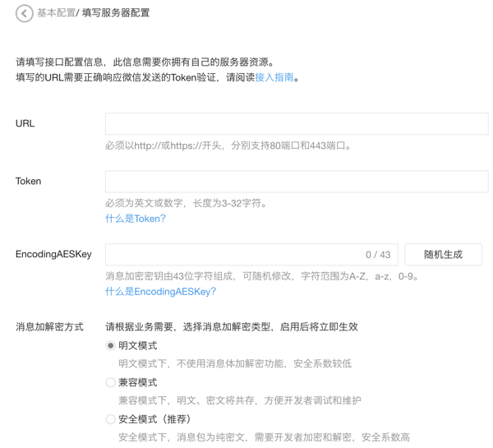
Task: Open the 什么是Token? help link
Action: 136,219
